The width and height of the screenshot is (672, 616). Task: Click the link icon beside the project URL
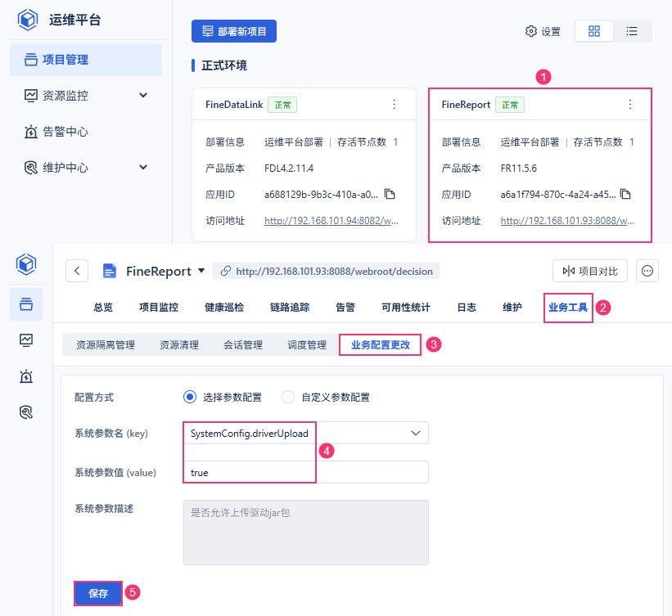(225, 271)
